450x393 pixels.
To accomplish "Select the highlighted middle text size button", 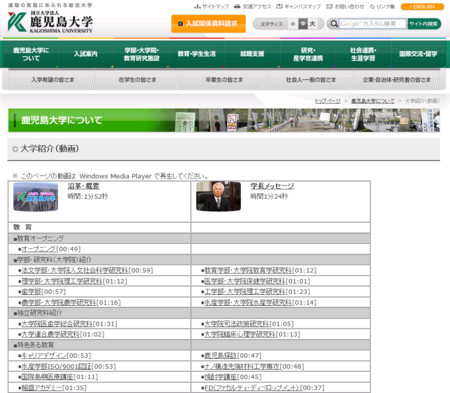I will pyautogui.click(x=303, y=24).
